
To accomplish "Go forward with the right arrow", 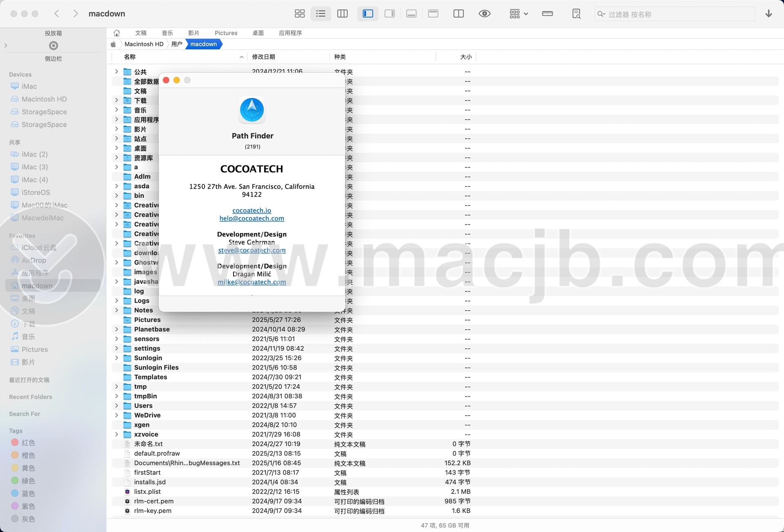I will tap(76, 13).
